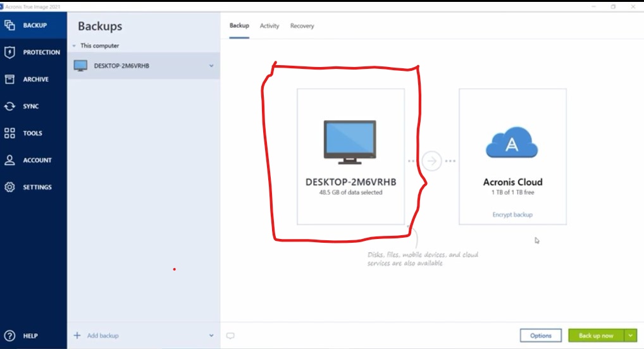
Task: Click the circled arrow between source and destination
Action: pos(431,161)
